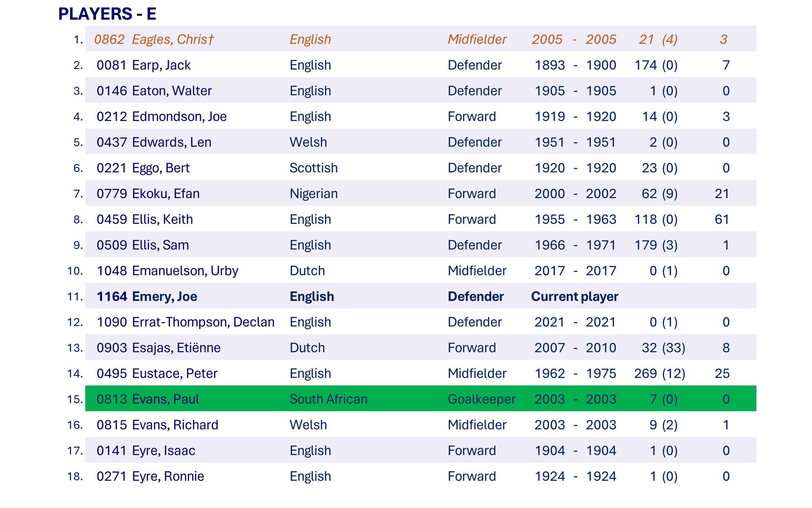This screenshot has width=812, height=508.
Task: Click Esajas, Etiënne player name
Action: pos(176,348)
